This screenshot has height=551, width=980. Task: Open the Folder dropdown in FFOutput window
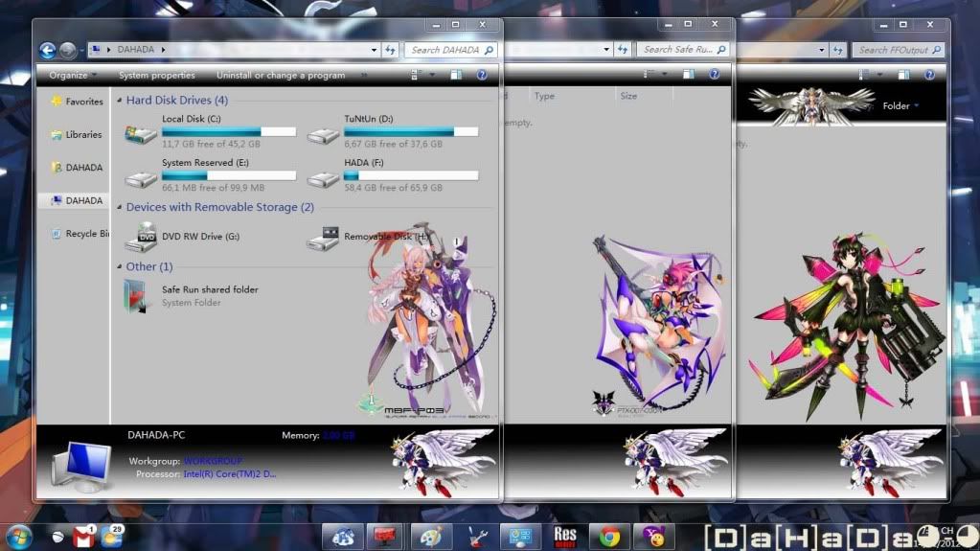900,105
